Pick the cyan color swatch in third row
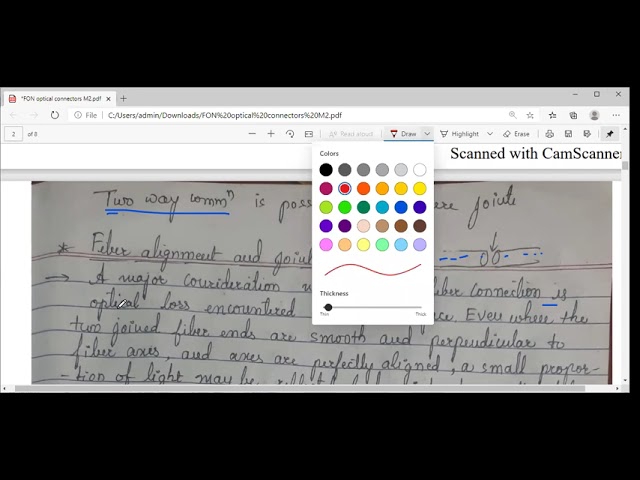 [382, 207]
